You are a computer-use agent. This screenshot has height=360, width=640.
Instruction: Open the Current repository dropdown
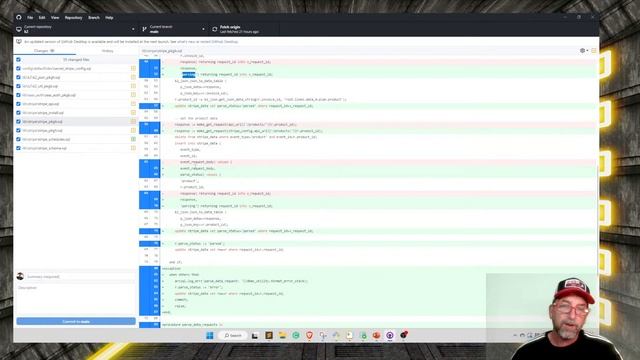click(76, 29)
